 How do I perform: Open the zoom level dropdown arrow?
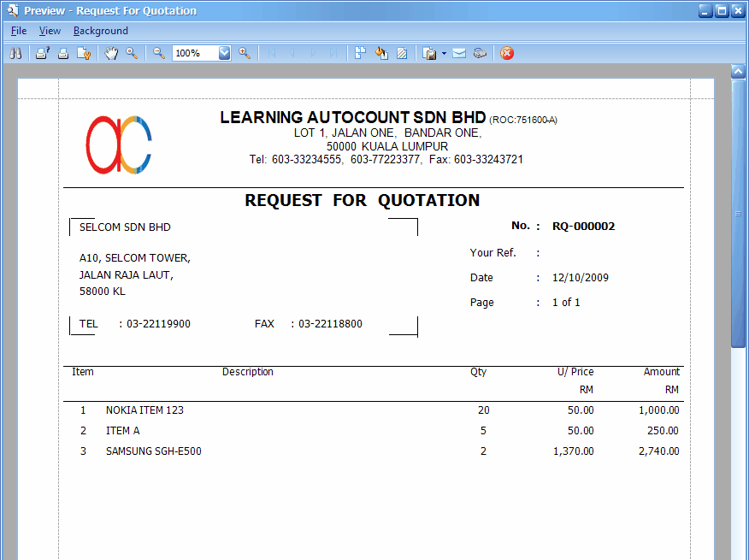[225, 53]
